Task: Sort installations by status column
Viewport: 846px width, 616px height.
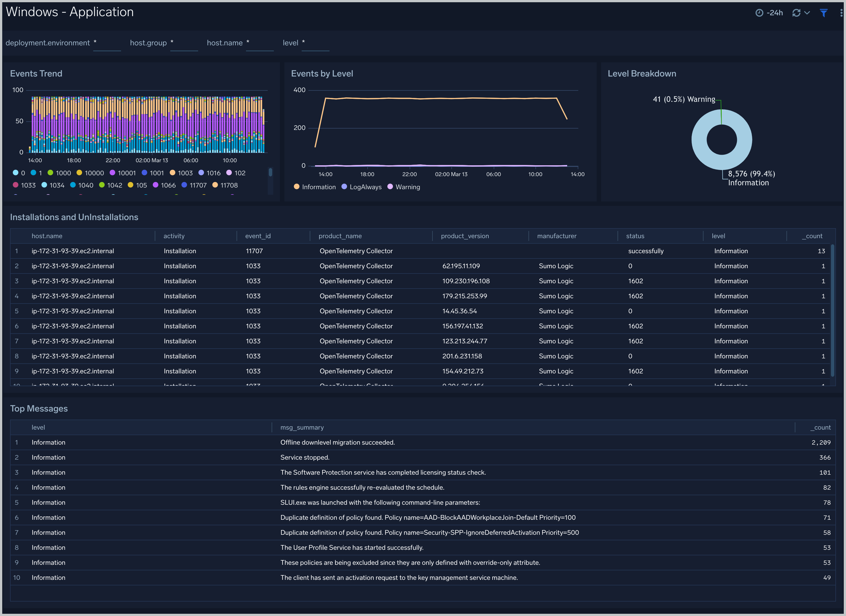Action: 635,236
